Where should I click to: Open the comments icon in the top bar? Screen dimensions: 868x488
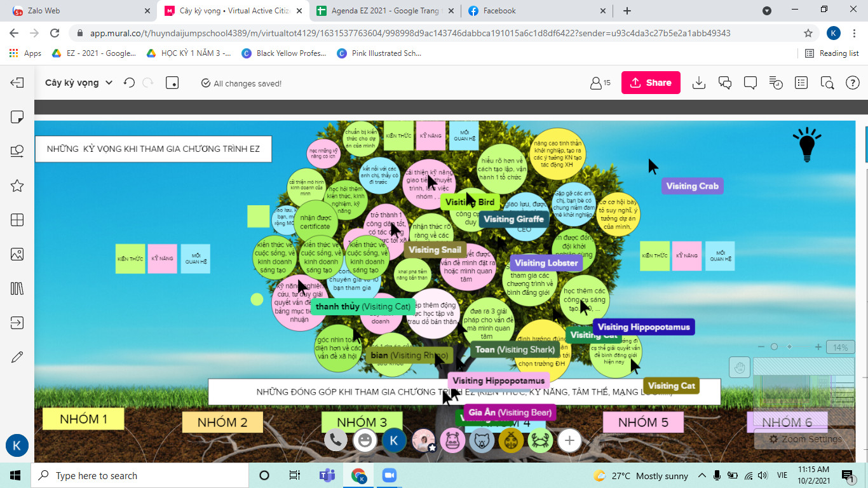(x=750, y=83)
